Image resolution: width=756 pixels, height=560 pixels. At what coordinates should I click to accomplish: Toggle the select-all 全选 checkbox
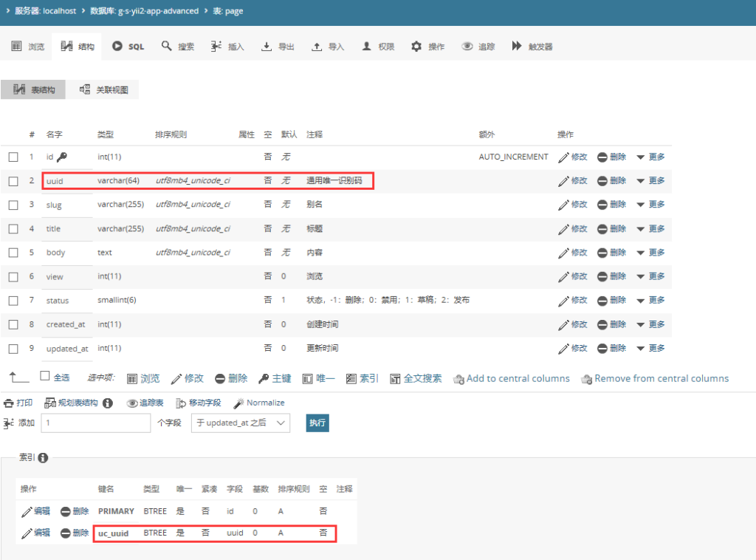tap(45, 376)
